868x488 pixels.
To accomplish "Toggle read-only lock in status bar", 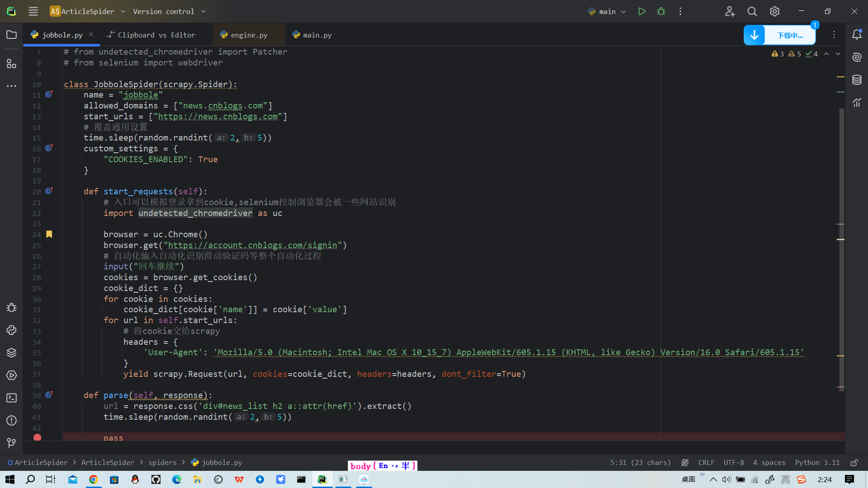I will (x=854, y=462).
